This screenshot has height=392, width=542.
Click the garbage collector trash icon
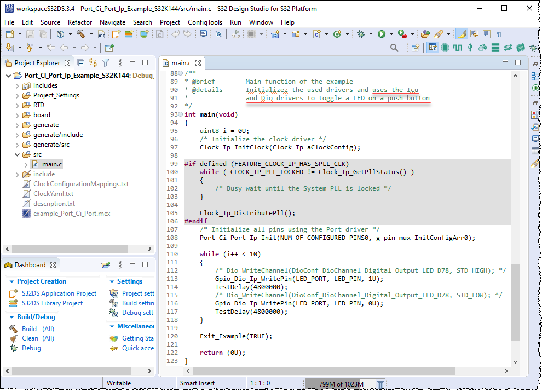380,384
